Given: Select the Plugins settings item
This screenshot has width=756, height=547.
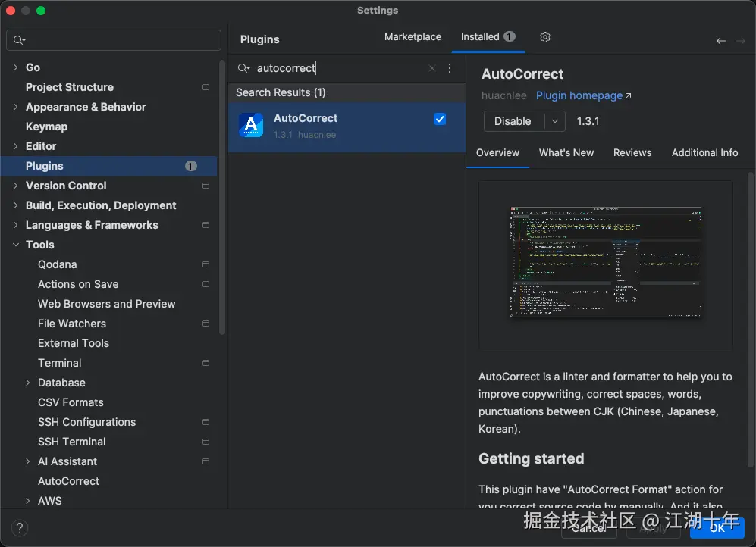Looking at the screenshot, I should click(x=109, y=166).
